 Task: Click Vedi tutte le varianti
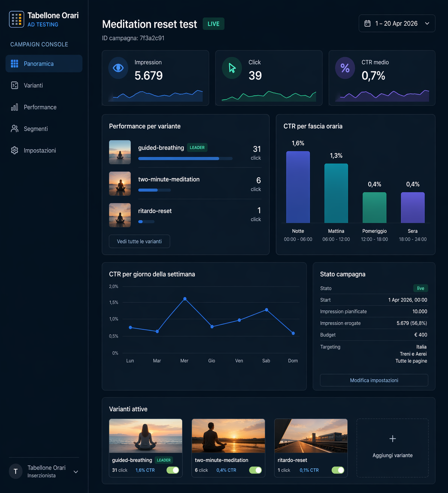pos(139,241)
